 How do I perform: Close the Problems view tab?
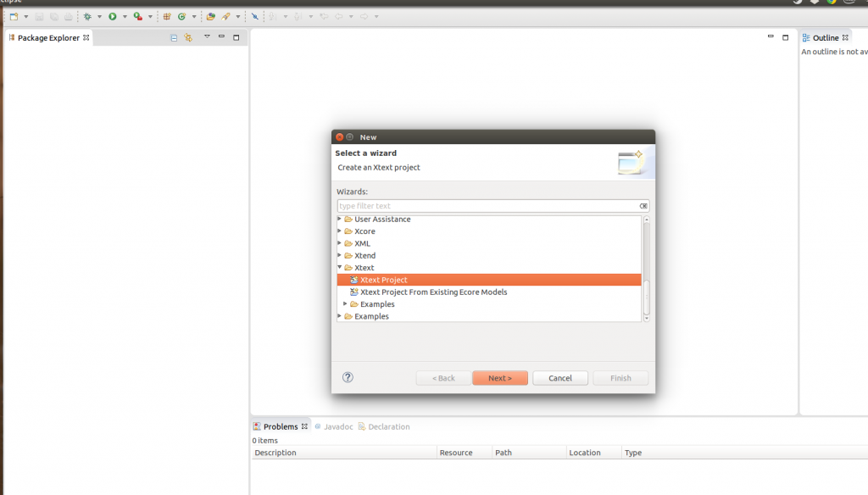tap(304, 426)
